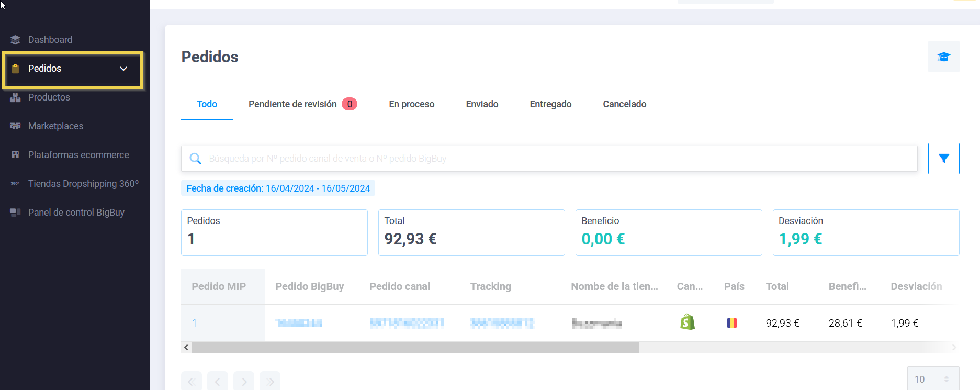Select the Cancelado tab
This screenshot has height=390, width=980.
coord(624,104)
